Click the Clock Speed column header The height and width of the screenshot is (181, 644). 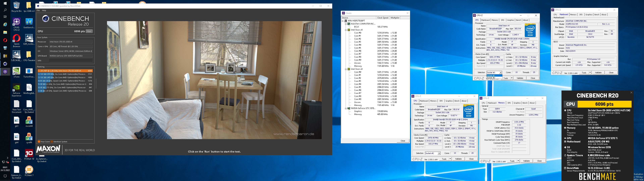tap(383, 18)
